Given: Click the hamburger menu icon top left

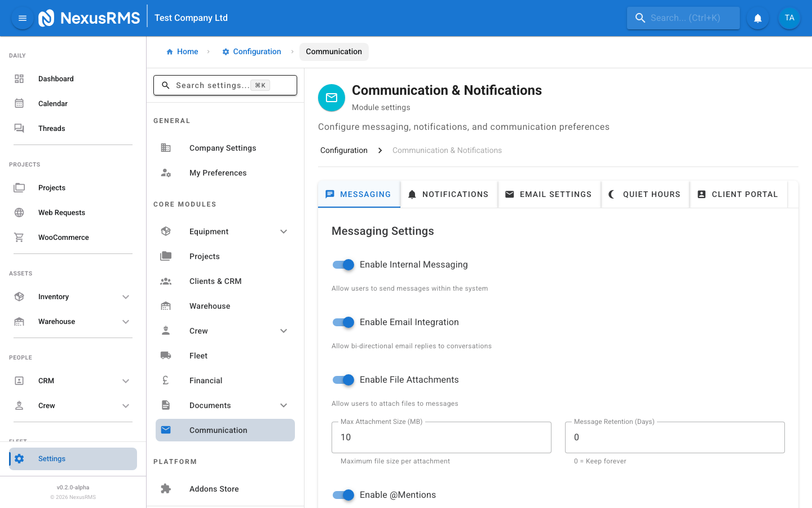Looking at the screenshot, I should coord(22,17).
